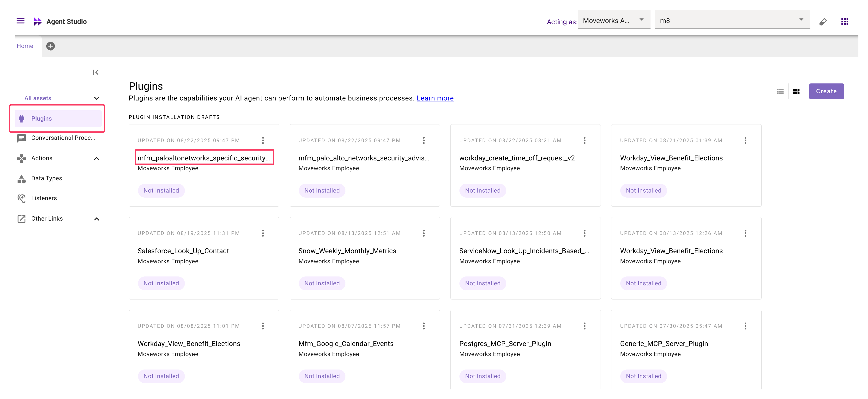Open options for mfm_paloaltonetworks_specific_security card
868x399 pixels.
click(x=263, y=141)
